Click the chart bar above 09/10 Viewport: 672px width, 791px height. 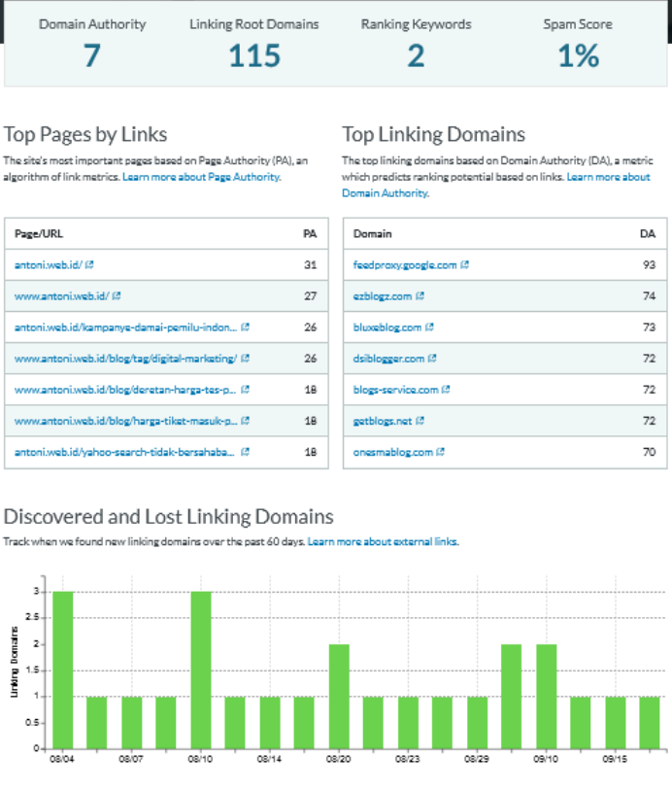547,697
